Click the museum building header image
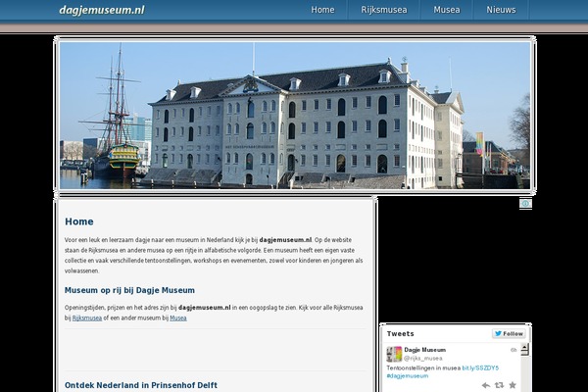This screenshot has width=588, height=392. pos(294,115)
